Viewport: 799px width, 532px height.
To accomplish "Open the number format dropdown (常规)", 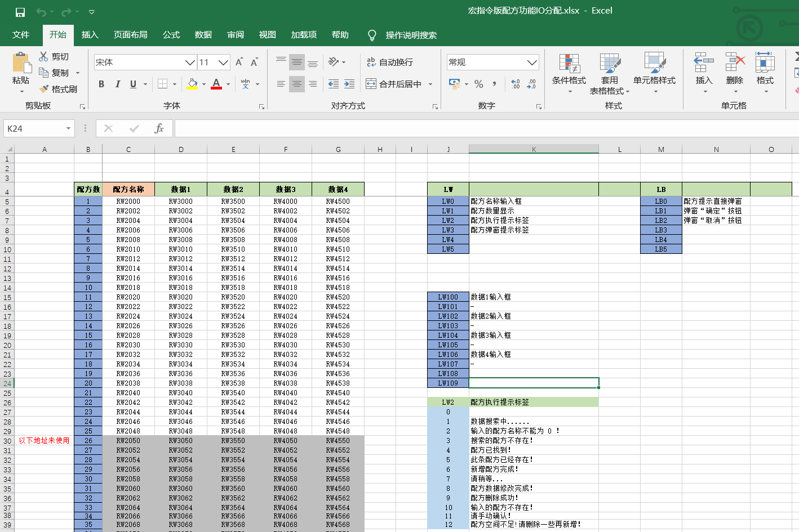I will 532,62.
